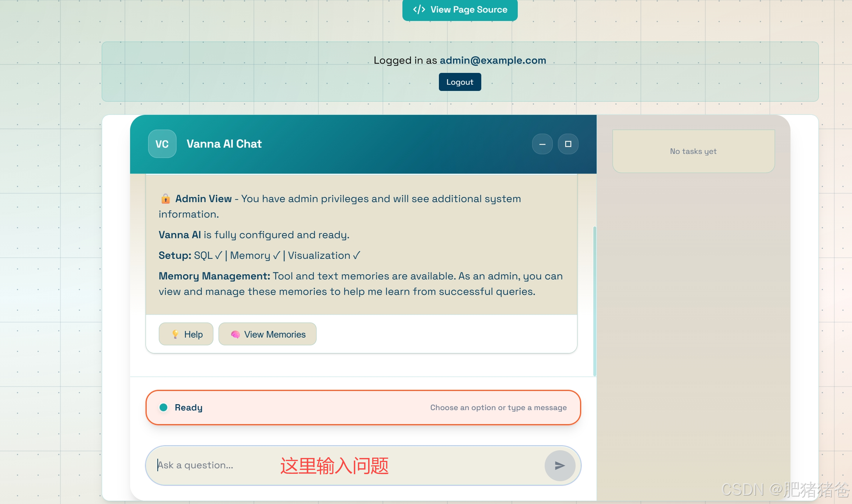Click the brain icon in View Memories
Screen dimensions: 852x504
(x=235, y=334)
